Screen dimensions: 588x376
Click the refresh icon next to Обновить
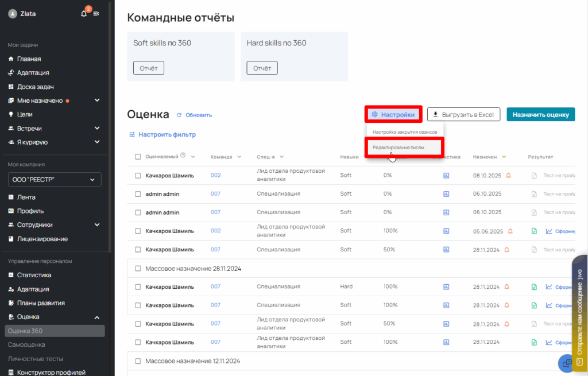(x=179, y=115)
